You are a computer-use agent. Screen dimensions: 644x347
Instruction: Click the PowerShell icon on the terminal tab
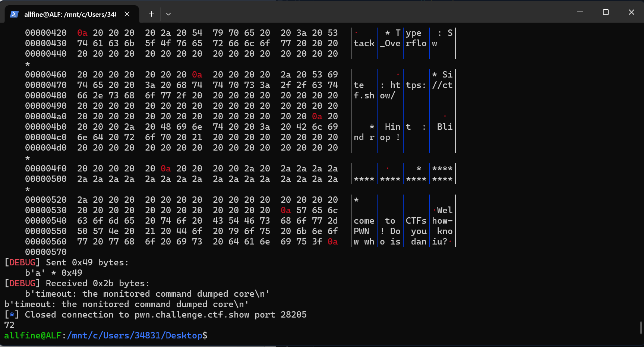pos(14,14)
